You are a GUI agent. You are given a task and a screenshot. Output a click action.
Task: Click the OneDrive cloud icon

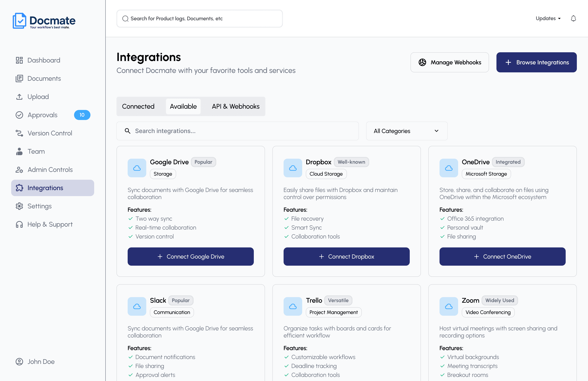coord(449,168)
